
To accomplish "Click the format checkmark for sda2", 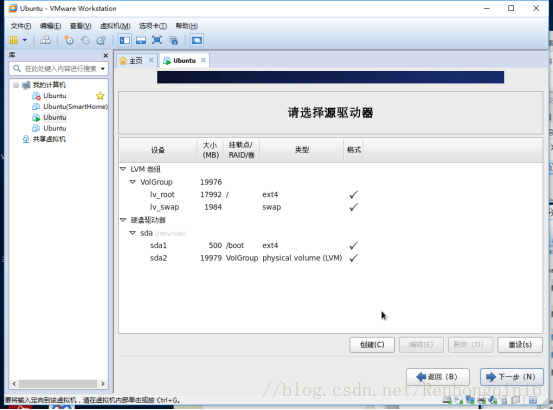I will [353, 258].
